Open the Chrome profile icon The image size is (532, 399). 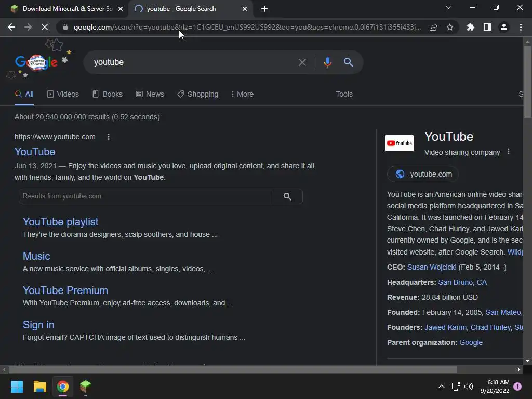pos(504,27)
